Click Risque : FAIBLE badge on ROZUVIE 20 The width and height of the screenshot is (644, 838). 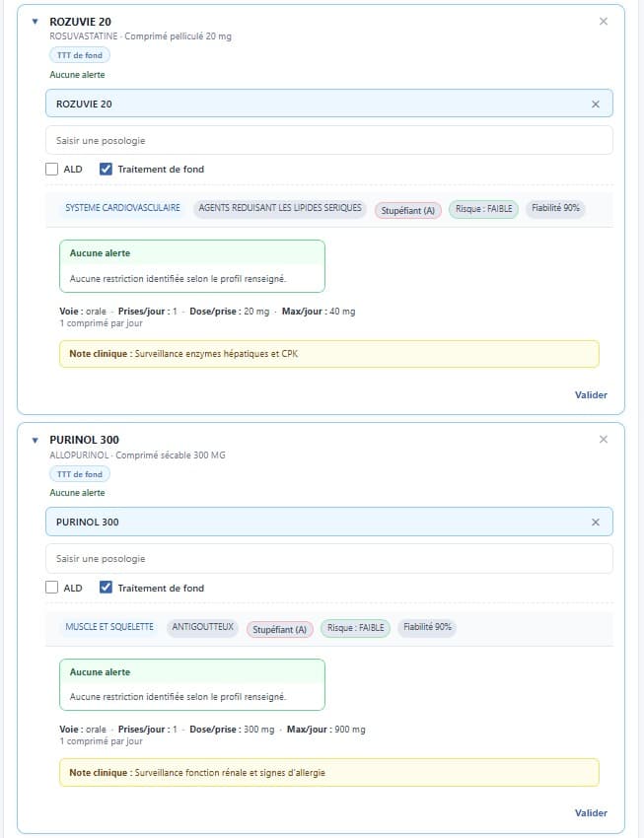coord(483,209)
